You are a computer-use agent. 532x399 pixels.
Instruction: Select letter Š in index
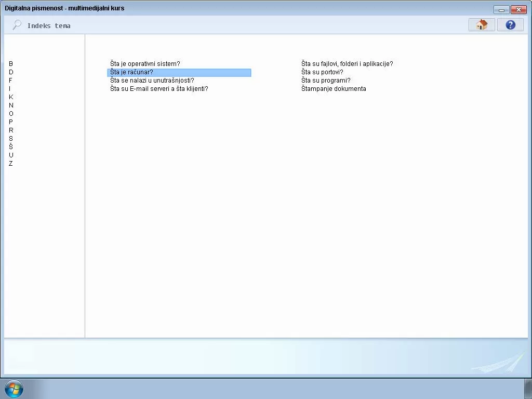(x=11, y=147)
